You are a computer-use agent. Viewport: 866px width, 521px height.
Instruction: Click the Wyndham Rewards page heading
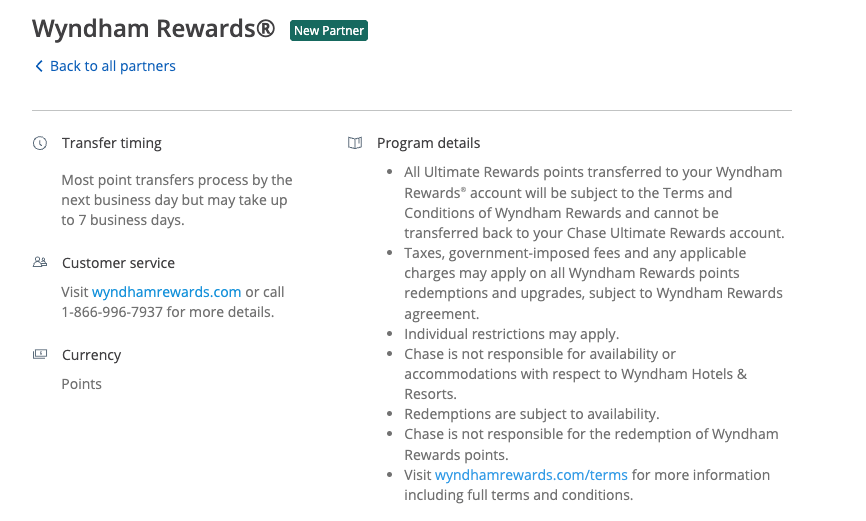(153, 29)
